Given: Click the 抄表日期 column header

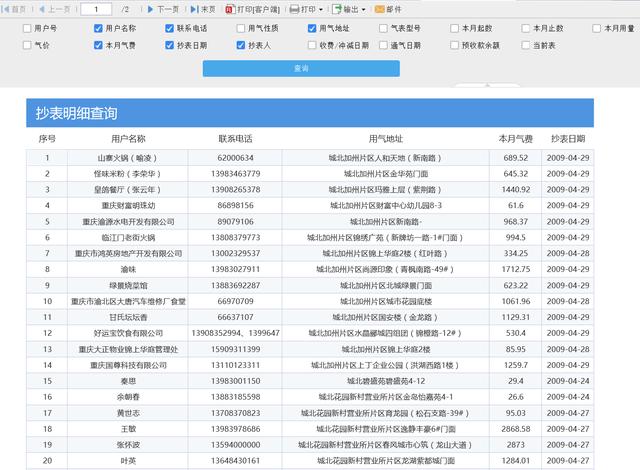Looking at the screenshot, I should [568, 139].
